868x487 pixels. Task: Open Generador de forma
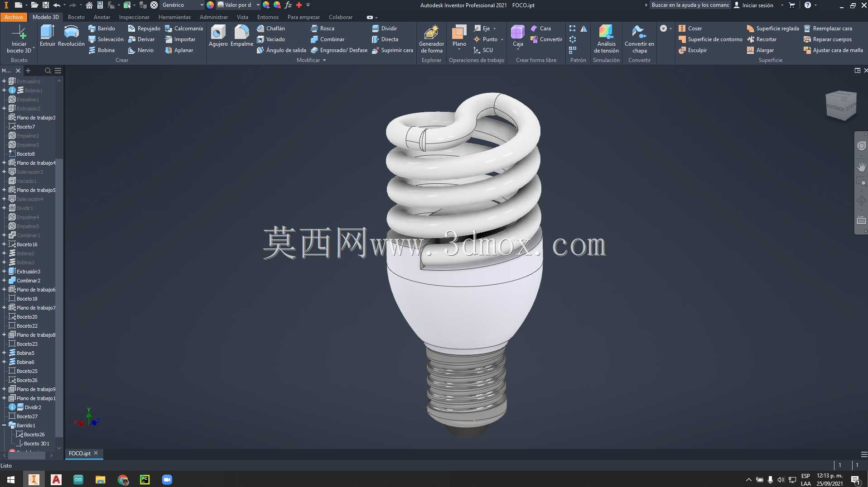point(431,39)
